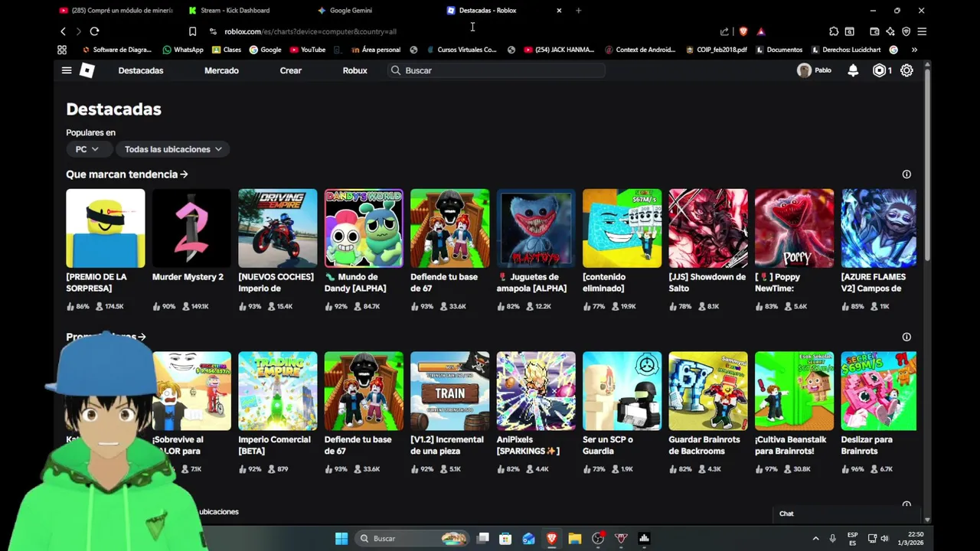Viewport: 980px width, 551px height.
Task: Open Brave Rewards triangle icon
Action: click(760, 31)
